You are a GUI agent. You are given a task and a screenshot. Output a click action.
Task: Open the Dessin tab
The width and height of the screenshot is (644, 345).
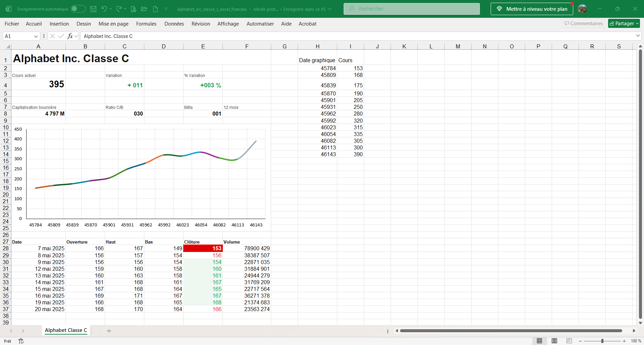(x=84, y=24)
